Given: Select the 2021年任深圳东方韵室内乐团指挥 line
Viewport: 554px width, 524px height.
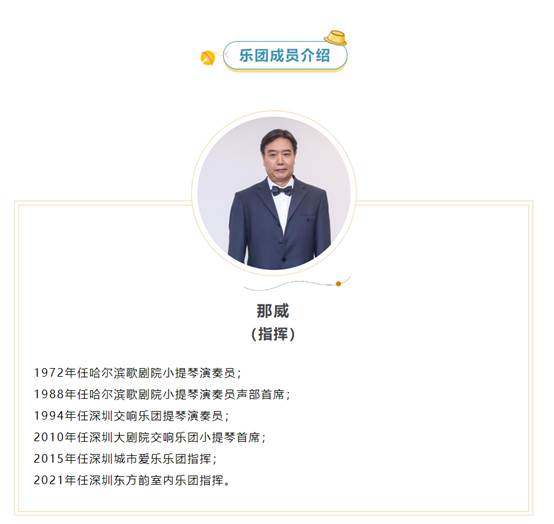Looking at the screenshot, I should point(131,480).
